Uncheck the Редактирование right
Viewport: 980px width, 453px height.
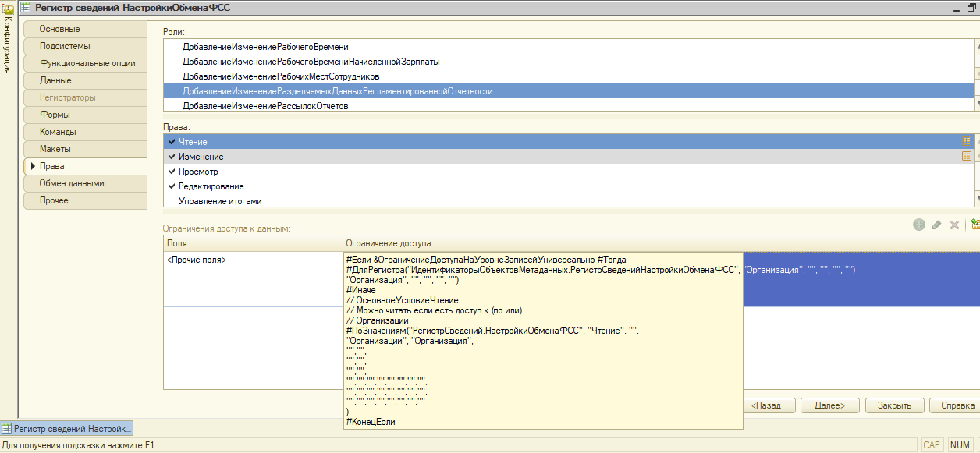(172, 186)
